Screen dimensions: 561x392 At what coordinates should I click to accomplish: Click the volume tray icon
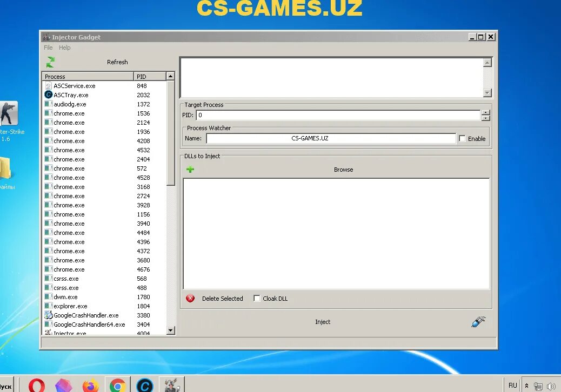pyautogui.click(x=551, y=386)
